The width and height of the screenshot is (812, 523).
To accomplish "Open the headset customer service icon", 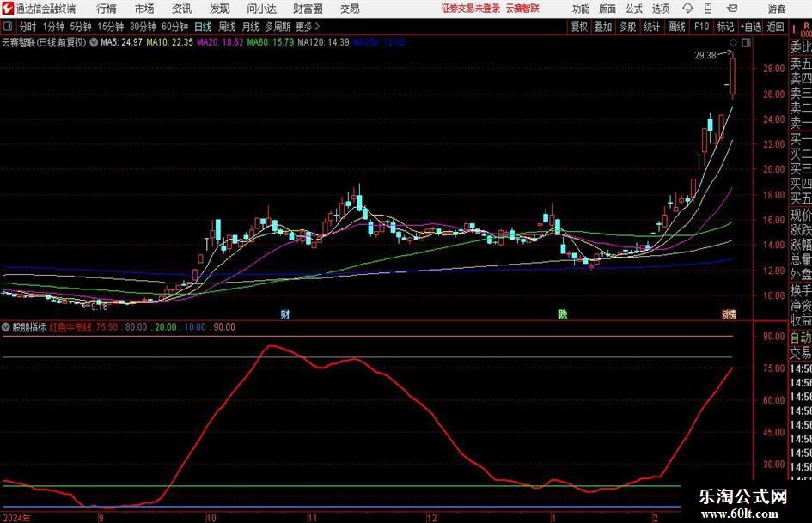I will coord(687,9).
